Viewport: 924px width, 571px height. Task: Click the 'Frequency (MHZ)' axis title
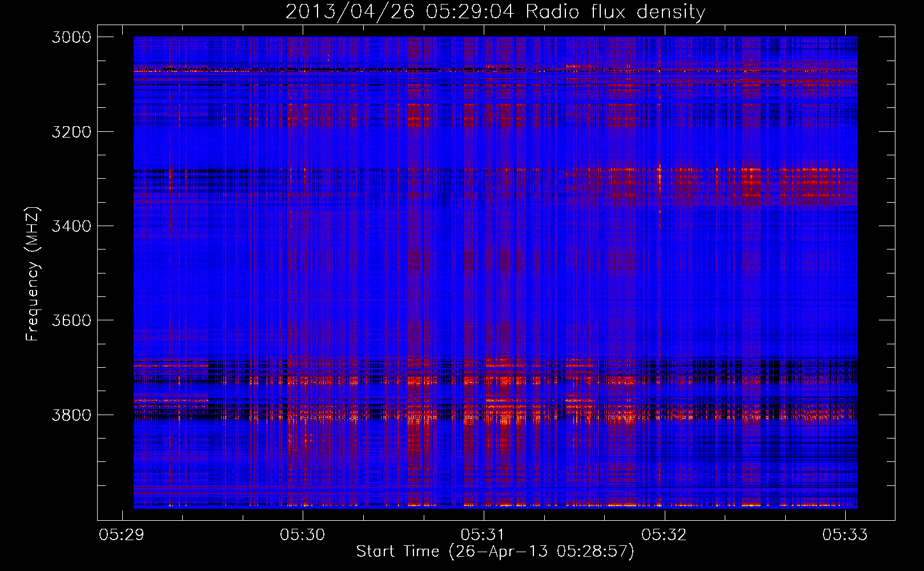[x=33, y=274]
